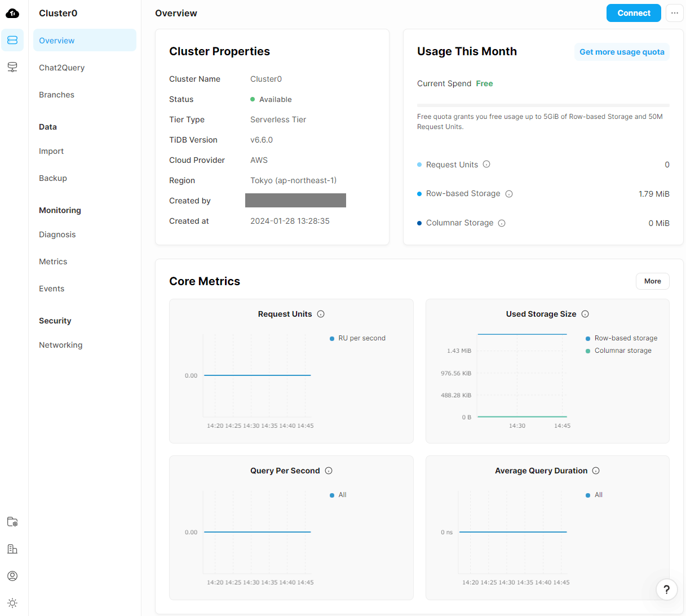Click the Request Units chart plot line

(x=258, y=375)
